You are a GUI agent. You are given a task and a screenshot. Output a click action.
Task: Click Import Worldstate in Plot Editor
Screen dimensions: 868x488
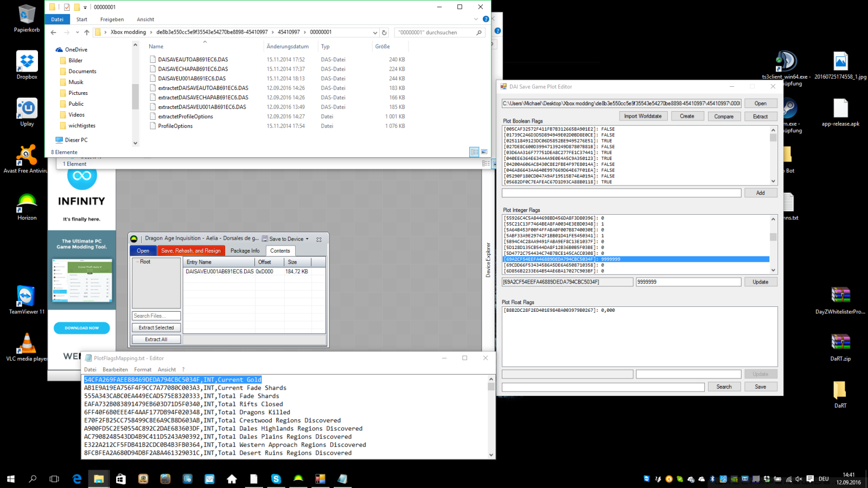642,116
